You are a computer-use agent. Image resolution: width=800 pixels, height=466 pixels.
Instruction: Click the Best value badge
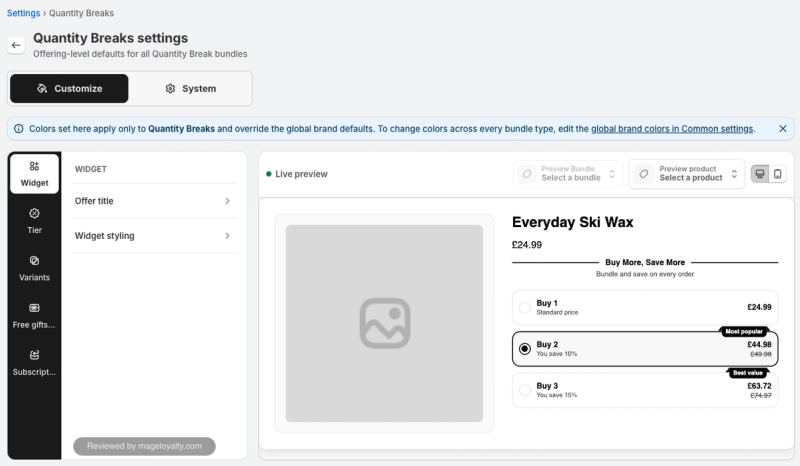tap(747, 373)
